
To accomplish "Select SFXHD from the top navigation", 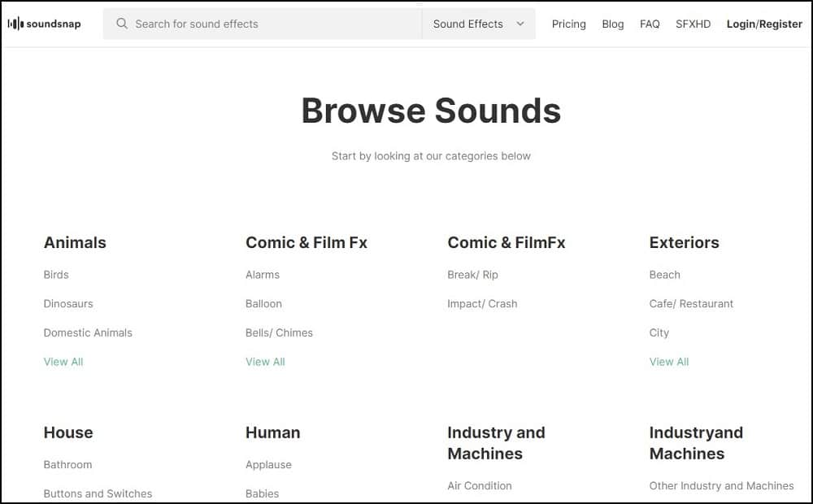I will coord(693,24).
